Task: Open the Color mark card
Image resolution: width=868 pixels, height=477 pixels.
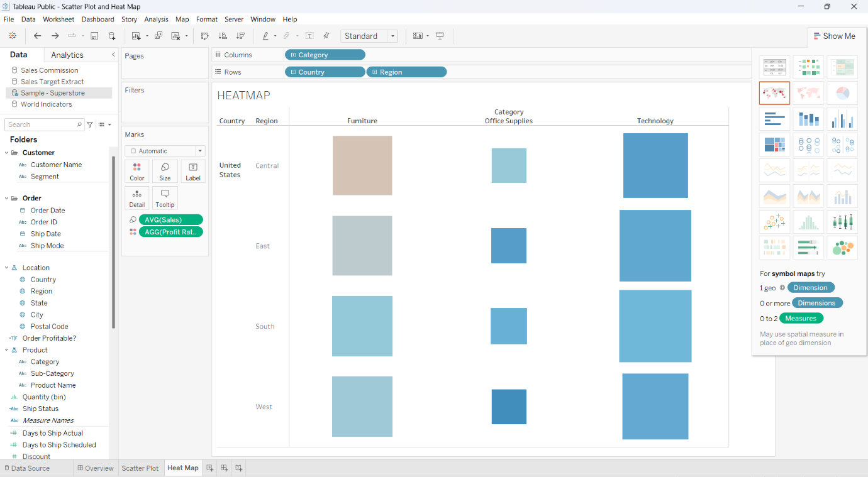Action: pos(137,171)
